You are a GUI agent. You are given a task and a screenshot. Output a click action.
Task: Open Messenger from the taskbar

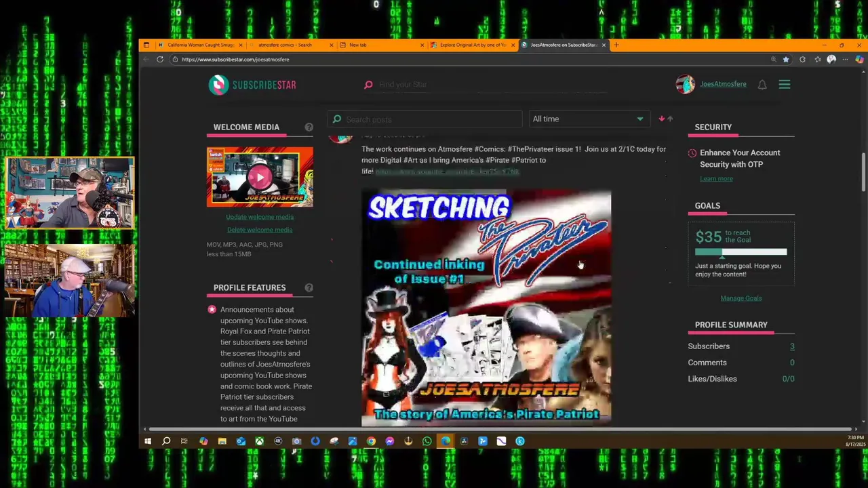click(389, 441)
